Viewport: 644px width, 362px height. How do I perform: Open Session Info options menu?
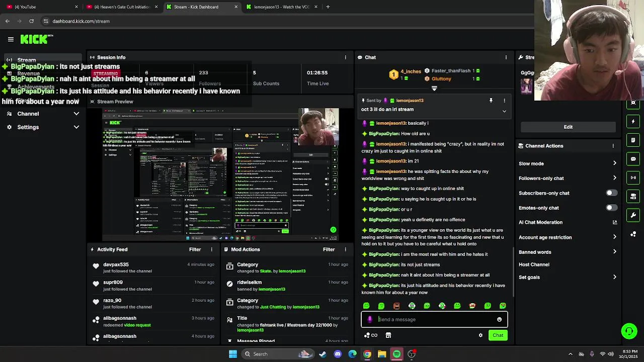[x=345, y=57]
